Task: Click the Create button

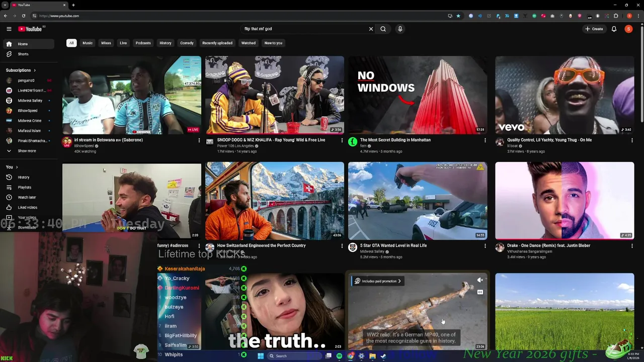Action: point(594,29)
